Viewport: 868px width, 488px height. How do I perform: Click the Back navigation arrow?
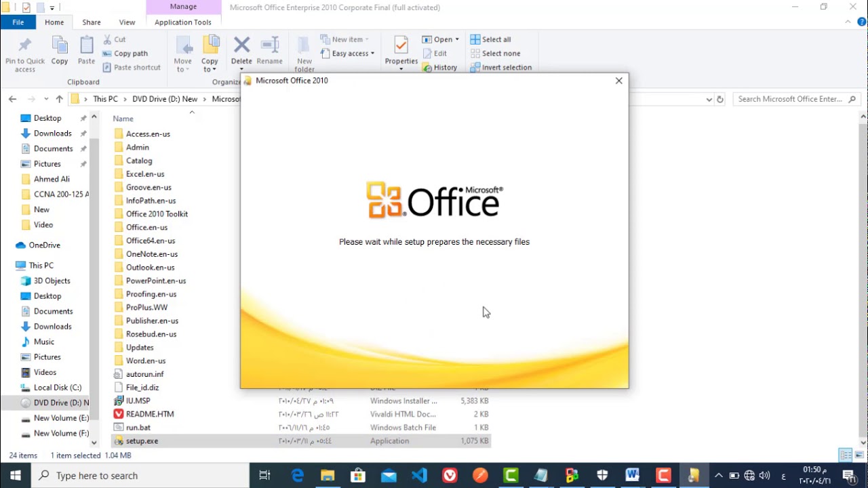[12, 99]
